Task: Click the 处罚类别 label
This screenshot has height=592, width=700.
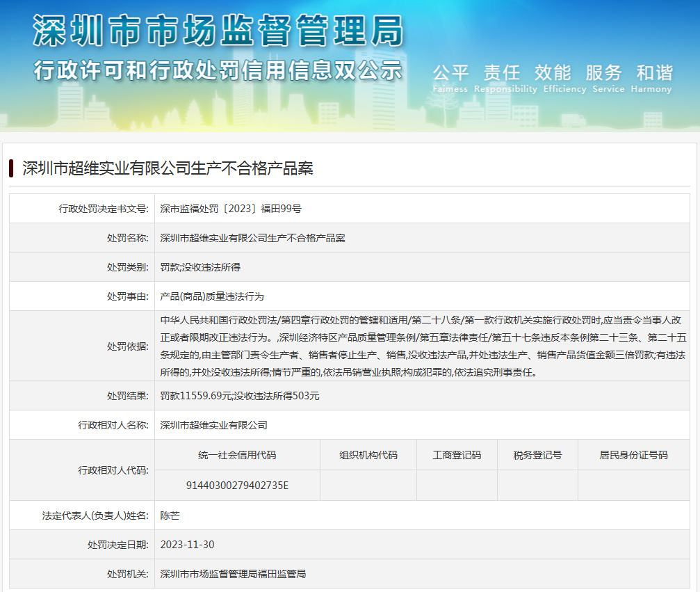Action: [128, 267]
